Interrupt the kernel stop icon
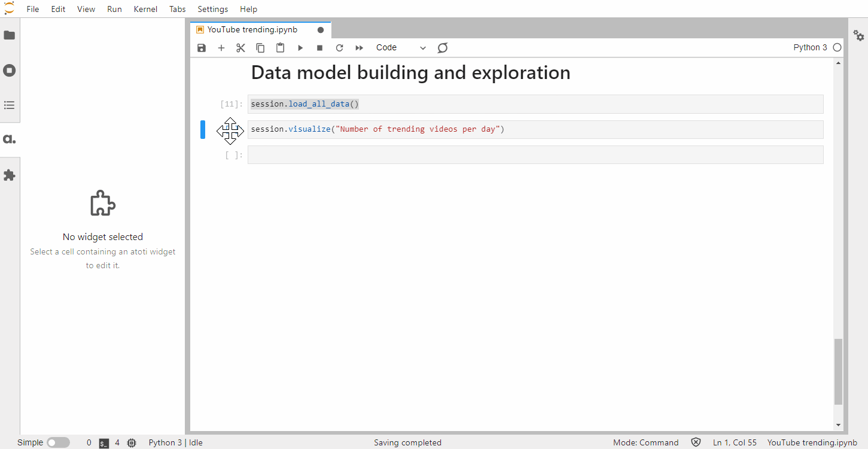The image size is (868, 449). tap(319, 48)
